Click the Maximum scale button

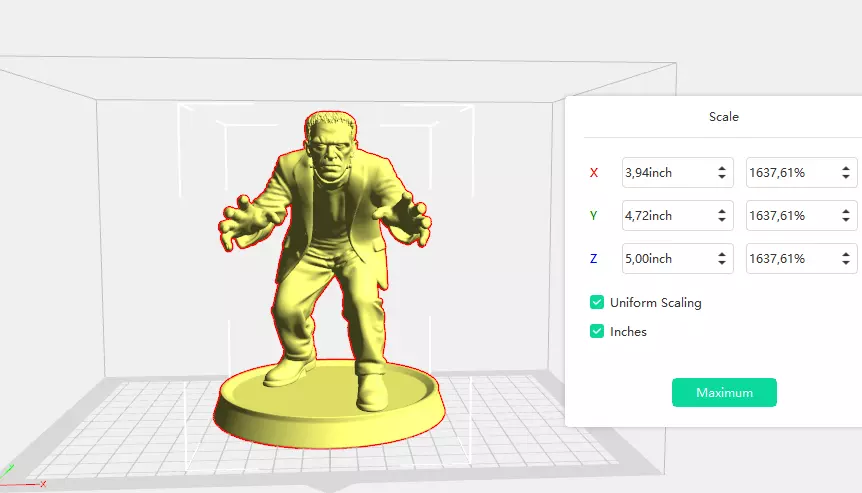724,392
